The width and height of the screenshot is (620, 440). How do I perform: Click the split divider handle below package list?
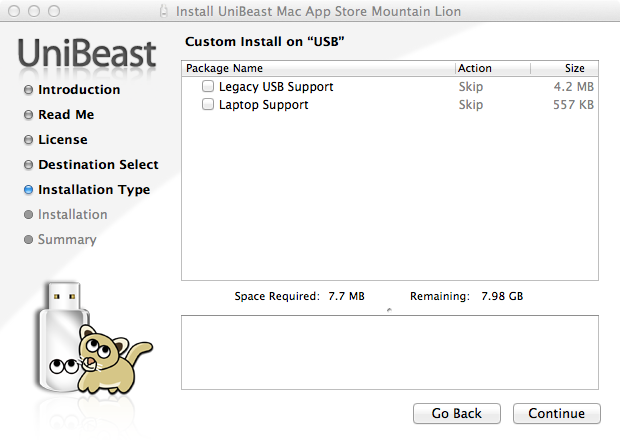click(x=389, y=310)
